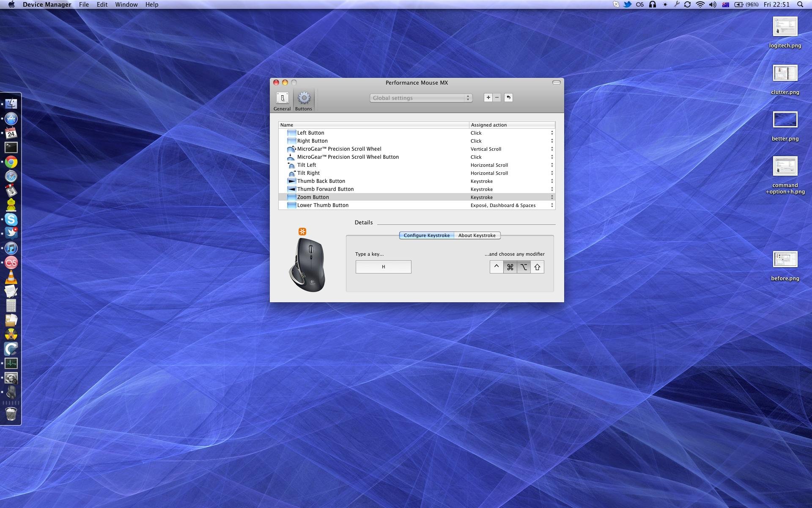This screenshot has height=508, width=812.
Task: Toggle the Control modifier key
Action: click(x=497, y=267)
